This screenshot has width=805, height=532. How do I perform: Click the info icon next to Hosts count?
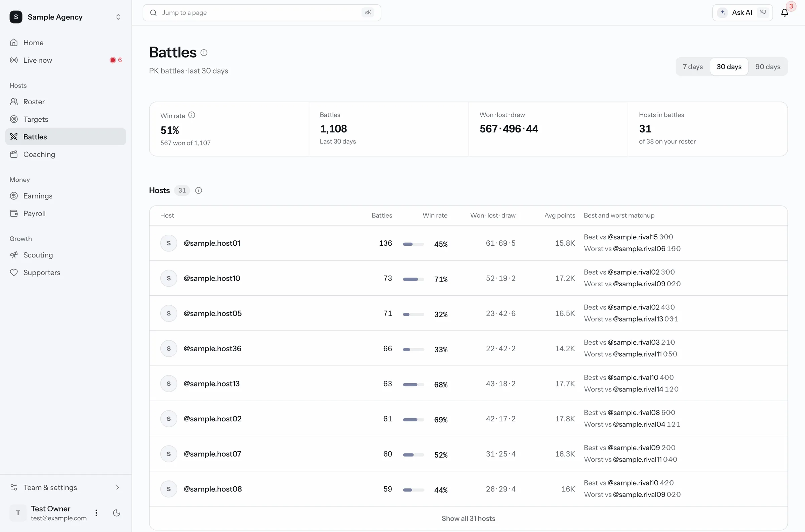pos(199,190)
